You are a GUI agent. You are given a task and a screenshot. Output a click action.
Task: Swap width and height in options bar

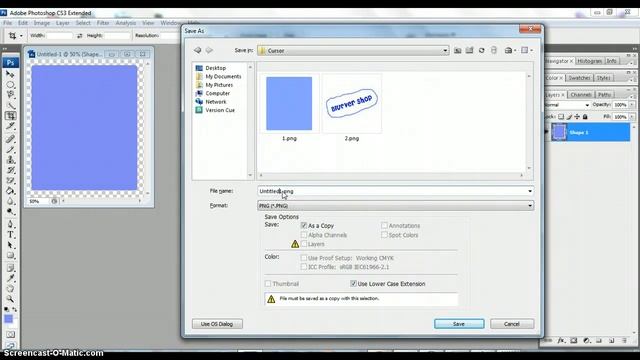coord(80,36)
